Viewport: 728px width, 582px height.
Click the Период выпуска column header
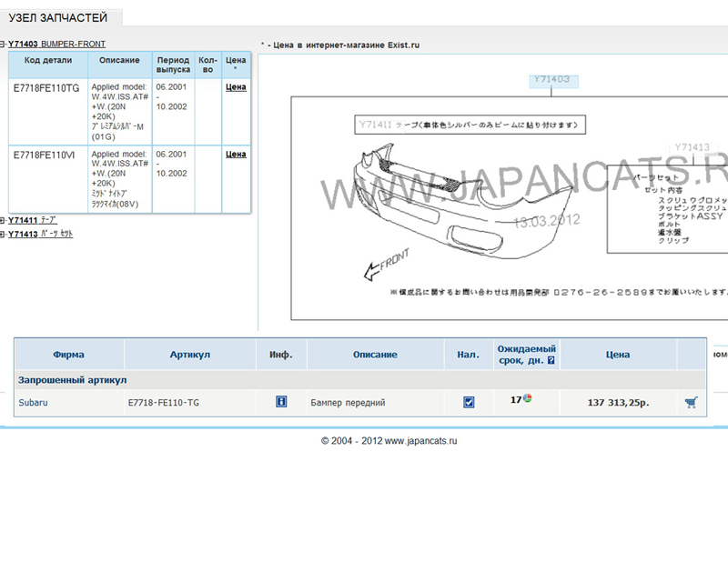click(173, 65)
